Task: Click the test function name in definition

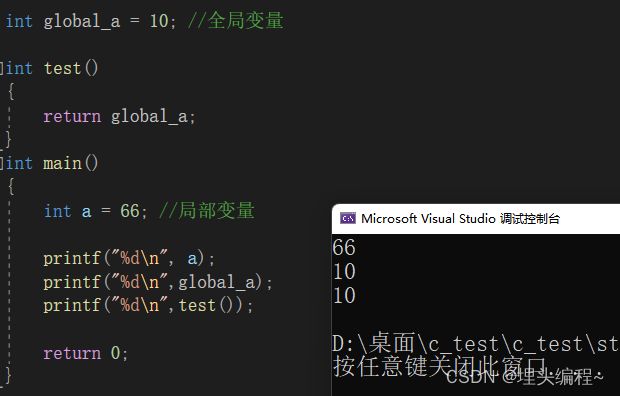Action: pos(62,68)
